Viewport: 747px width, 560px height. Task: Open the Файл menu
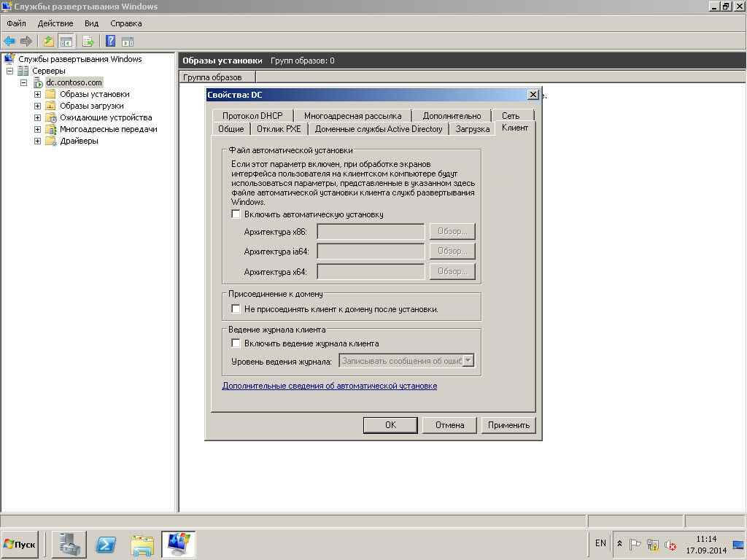(16, 23)
